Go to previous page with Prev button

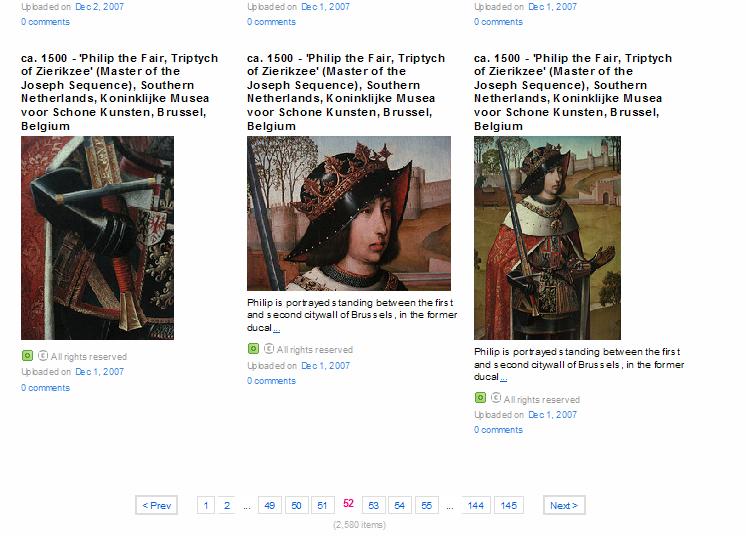click(x=157, y=505)
